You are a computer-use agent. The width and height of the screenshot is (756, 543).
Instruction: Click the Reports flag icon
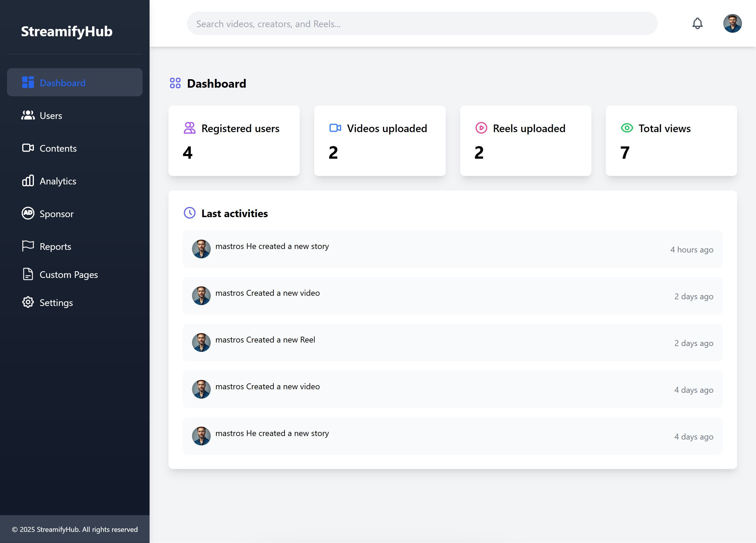click(x=28, y=246)
